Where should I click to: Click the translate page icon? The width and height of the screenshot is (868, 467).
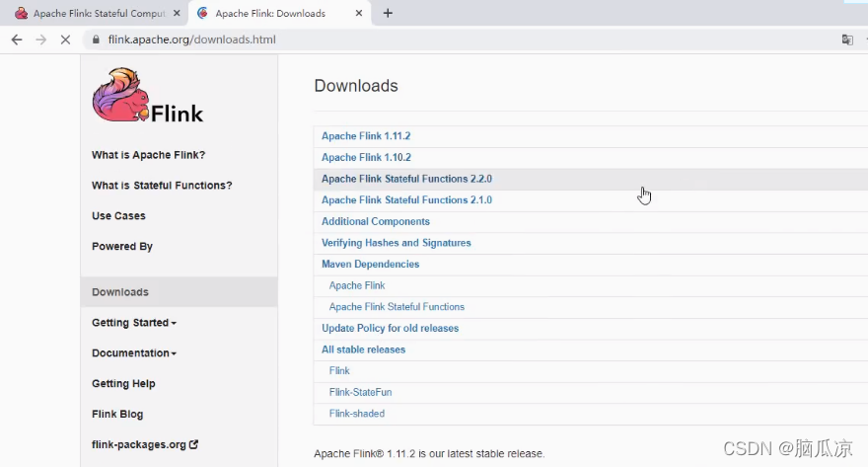click(847, 39)
